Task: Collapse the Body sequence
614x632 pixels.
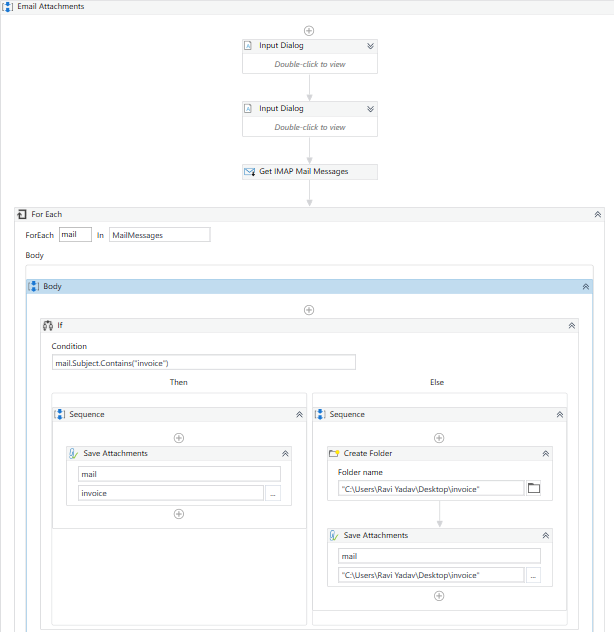Action: coord(586,287)
